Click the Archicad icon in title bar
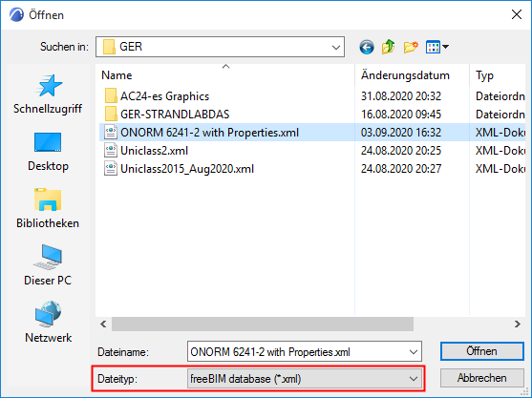Screen dimensions: 532x398 tap(16, 15)
